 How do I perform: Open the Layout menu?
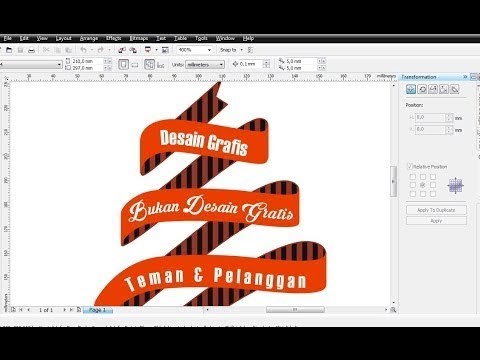pyautogui.click(x=63, y=38)
